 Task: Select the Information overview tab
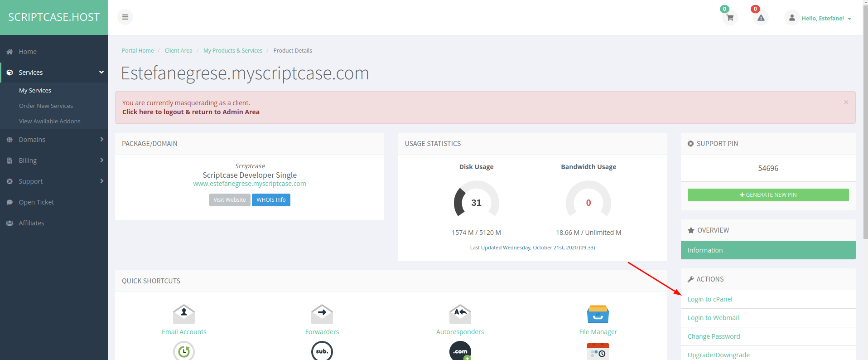768,250
